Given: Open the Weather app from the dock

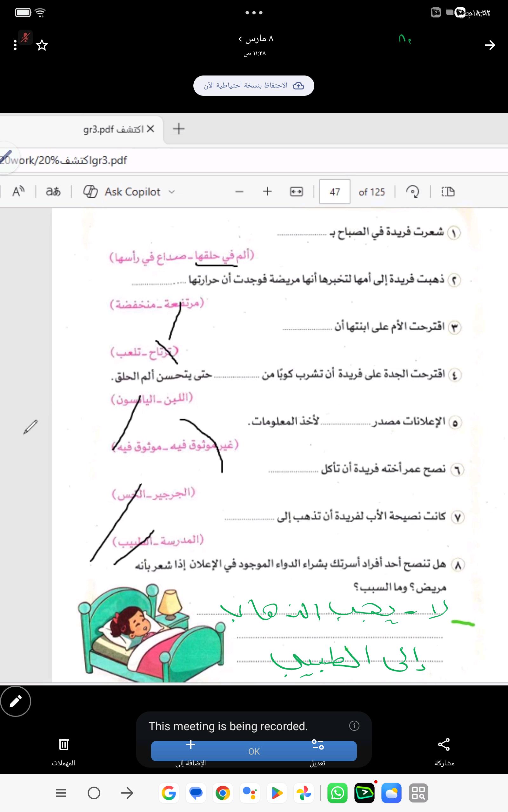Looking at the screenshot, I should (391, 793).
